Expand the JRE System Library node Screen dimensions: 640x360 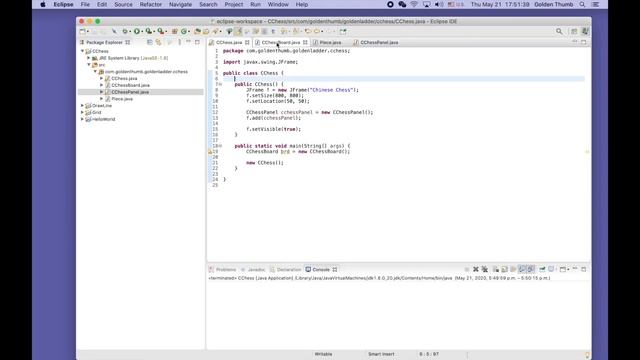point(89,58)
